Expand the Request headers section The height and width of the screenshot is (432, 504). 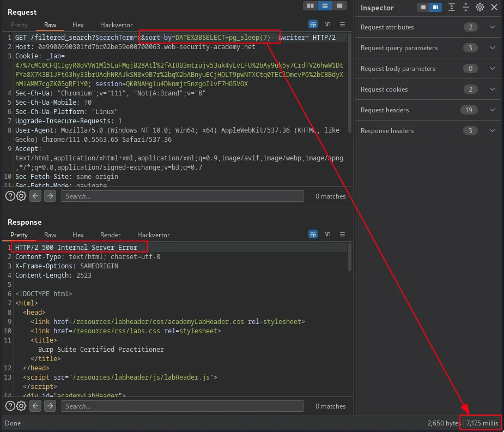click(493, 110)
